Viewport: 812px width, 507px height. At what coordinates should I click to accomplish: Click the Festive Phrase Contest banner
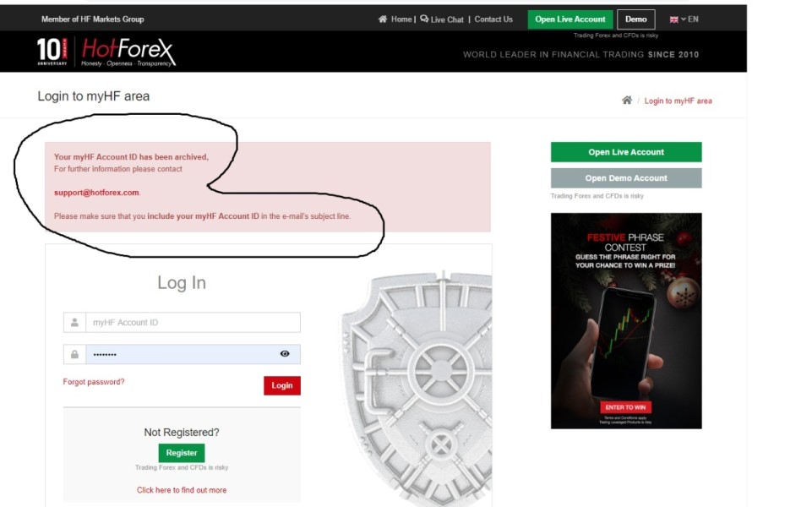pyautogui.click(x=626, y=320)
